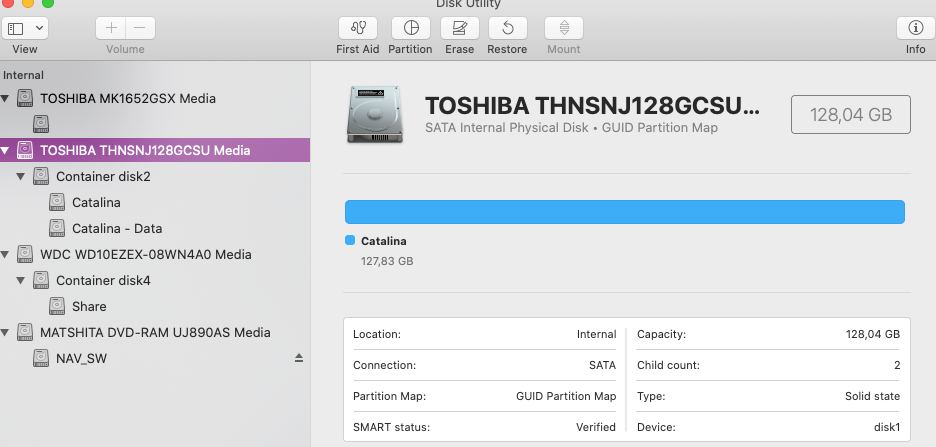Collapse MATSHITA DVD-RAM UJ890AS Media disclosure triangle
This screenshot has height=447, width=936.
[5, 332]
